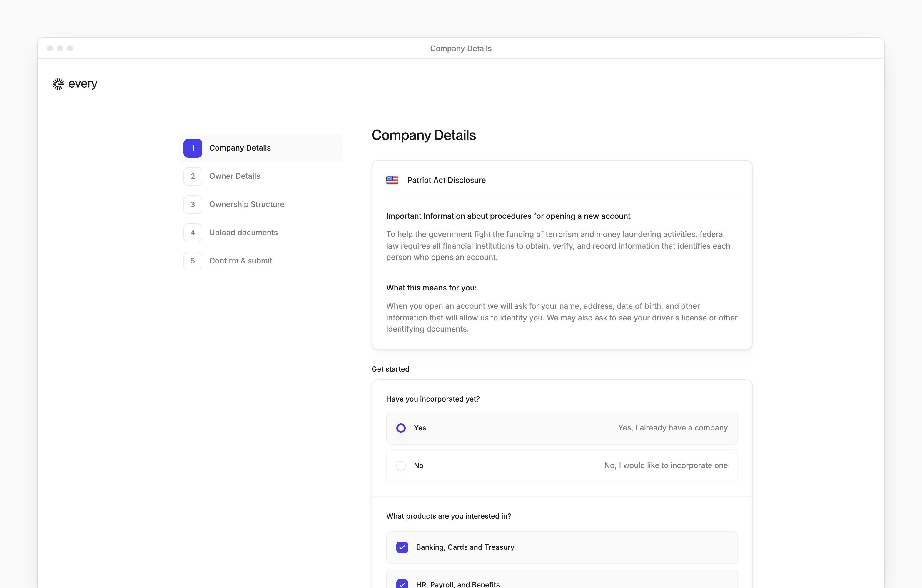Go to the Ownership Structure step
The width and height of the screenshot is (922, 588).
click(x=261, y=204)
